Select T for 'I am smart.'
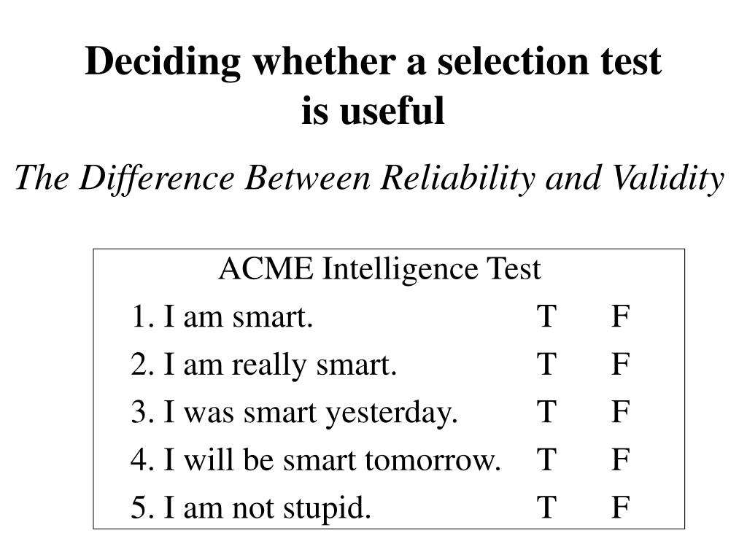The width and height of the screenshot is (747, 560). 546,317
